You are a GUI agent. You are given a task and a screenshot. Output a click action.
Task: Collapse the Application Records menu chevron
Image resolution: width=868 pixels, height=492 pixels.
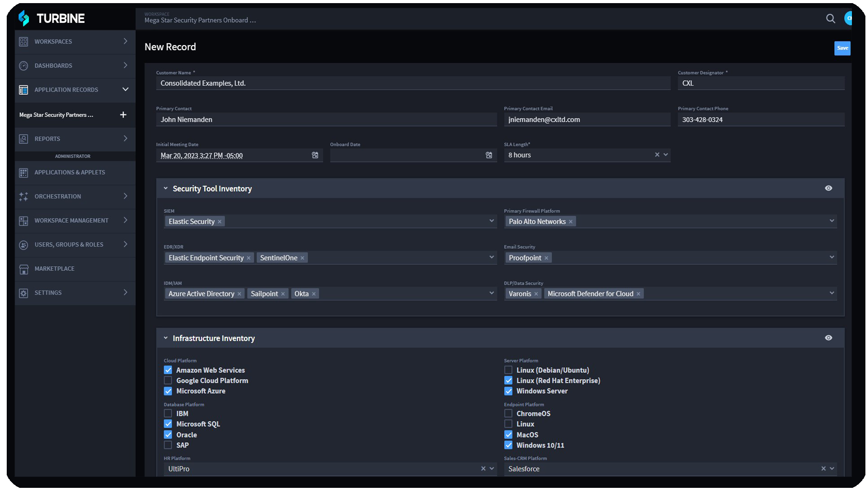(125, 90)
